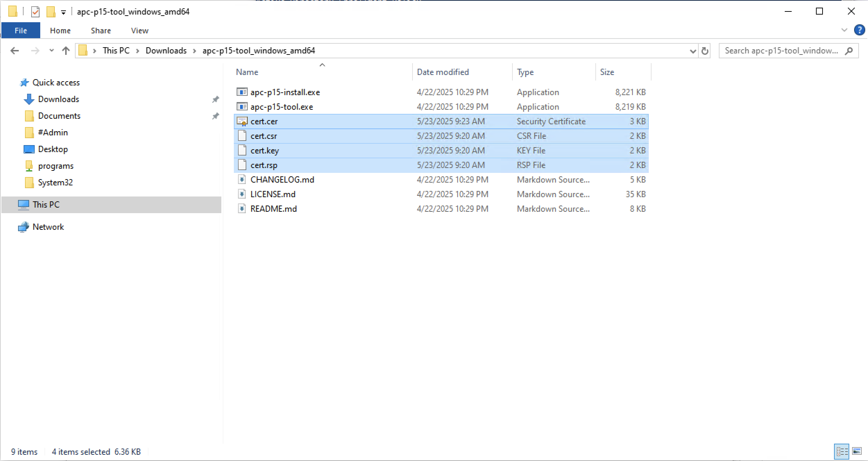Refresh the current folder view
The width and height of the screenshot is (868, 461).
coord(705,51)
